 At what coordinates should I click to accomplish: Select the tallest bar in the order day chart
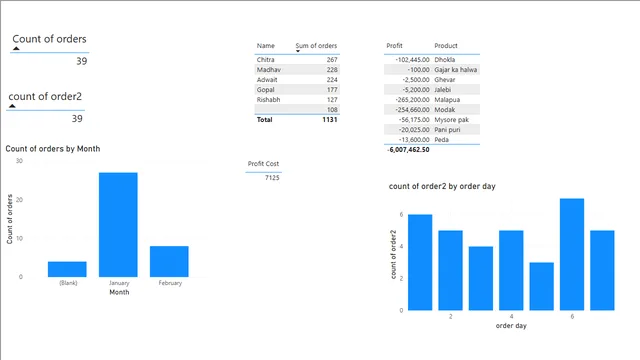pos(572,254)
